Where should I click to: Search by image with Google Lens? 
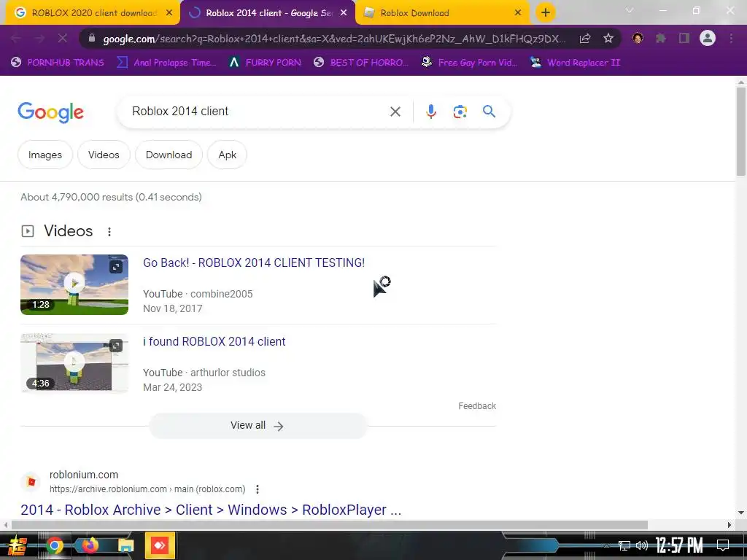pyautogui.click(x=460, y=112)
